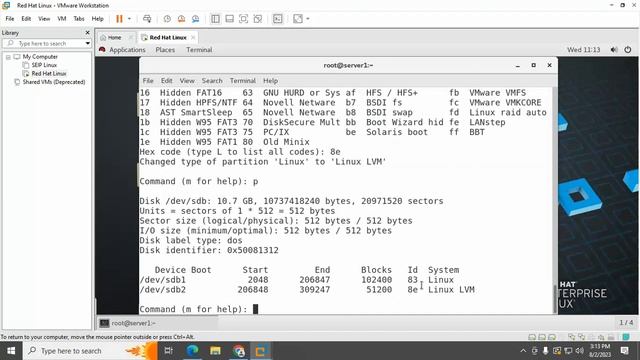Click 'Disk identifier: 0x50081312' text
Viewport: 640px width, 360px height.
[209, 250]
